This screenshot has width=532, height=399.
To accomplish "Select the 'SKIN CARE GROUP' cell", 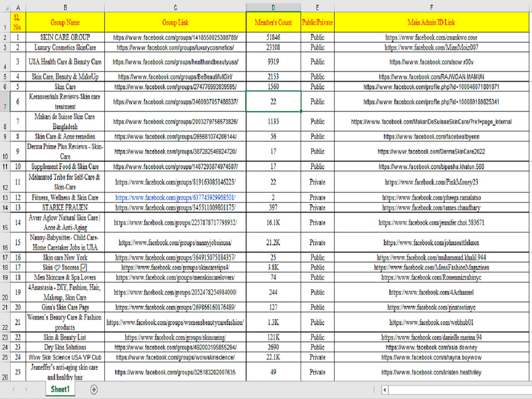I will point(65,37).
